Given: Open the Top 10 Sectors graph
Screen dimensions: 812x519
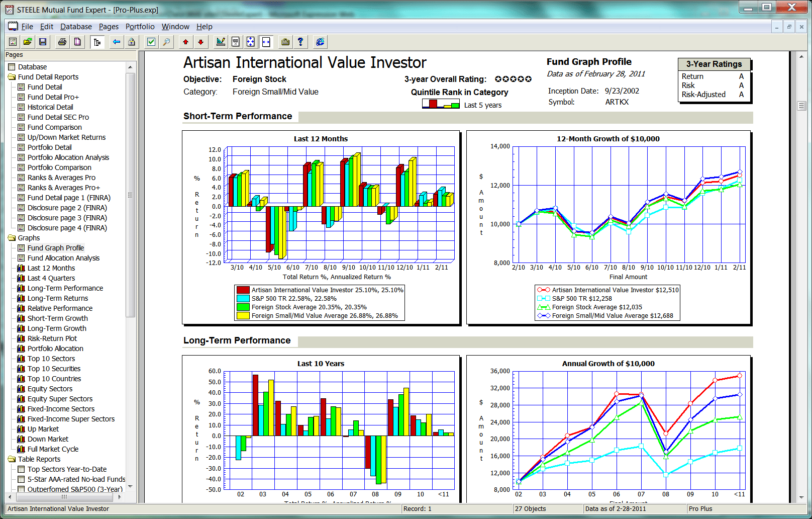Looking at the screenshot, I should pyautogui.click(x=51, y=359).
